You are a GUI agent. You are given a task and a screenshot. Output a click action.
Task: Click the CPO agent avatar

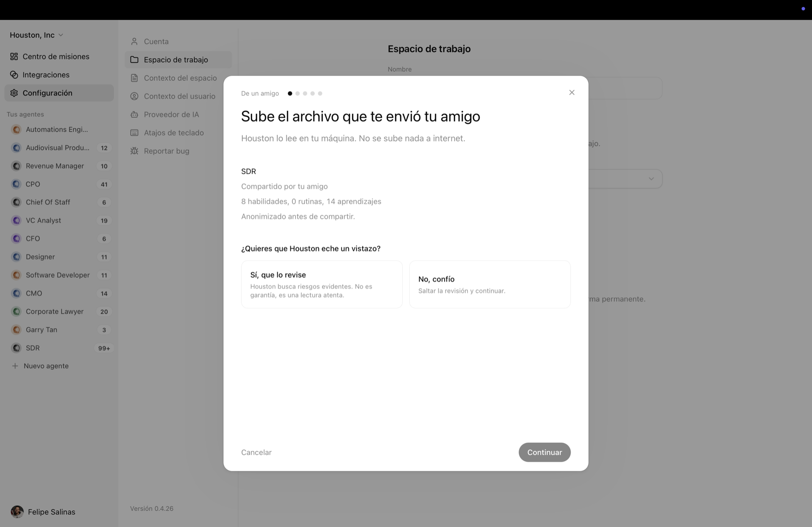pos(16,184)
